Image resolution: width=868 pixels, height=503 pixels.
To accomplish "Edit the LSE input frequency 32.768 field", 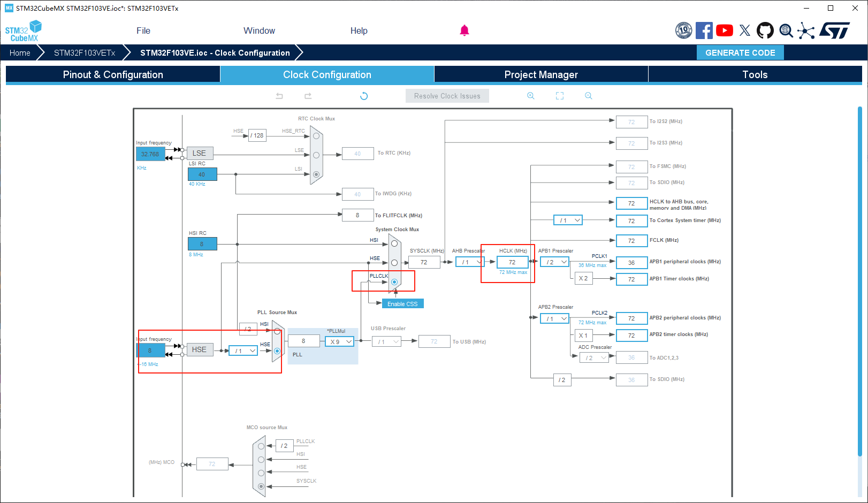I will (150, 154).
